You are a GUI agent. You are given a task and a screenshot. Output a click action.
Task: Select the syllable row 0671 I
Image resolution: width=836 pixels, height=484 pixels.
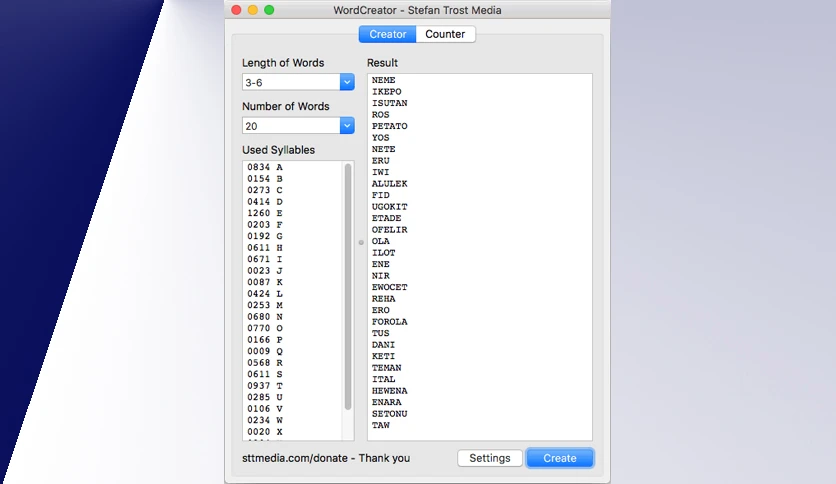tap(265, 259)
